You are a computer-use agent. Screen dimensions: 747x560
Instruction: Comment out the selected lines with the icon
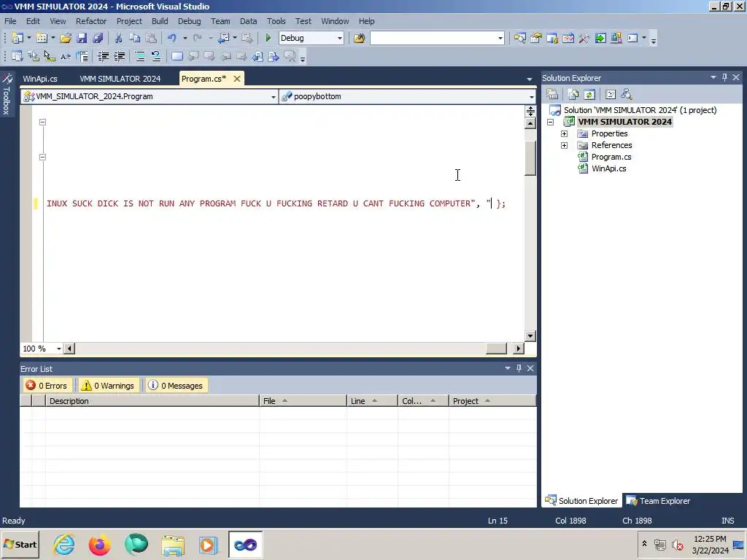[140, 57]
